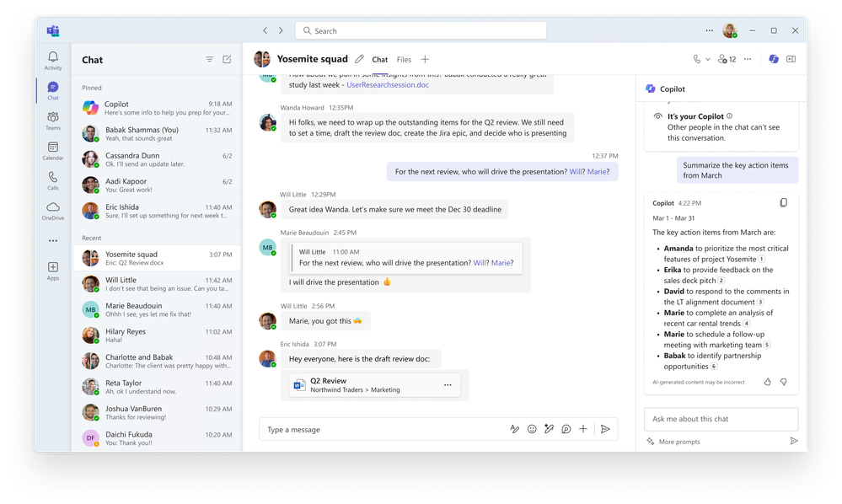Screen dimensions: 842x504
Task: Open your profile picture menu
Action: click(x=729, y=30)
